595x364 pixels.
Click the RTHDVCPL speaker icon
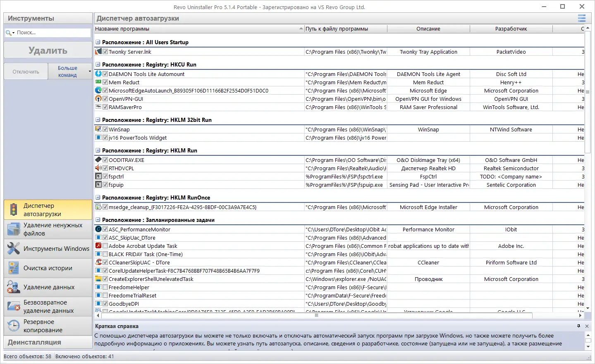click(98, 168)
